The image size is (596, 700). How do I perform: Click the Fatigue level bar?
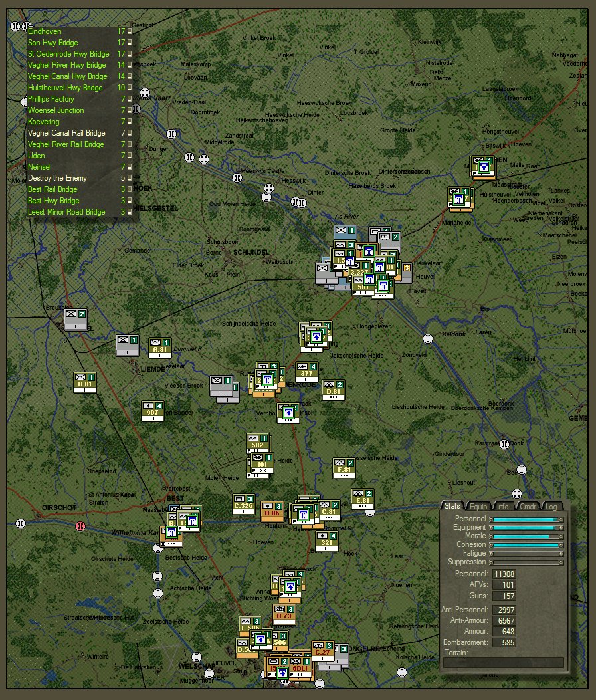[x=526, y=554]
